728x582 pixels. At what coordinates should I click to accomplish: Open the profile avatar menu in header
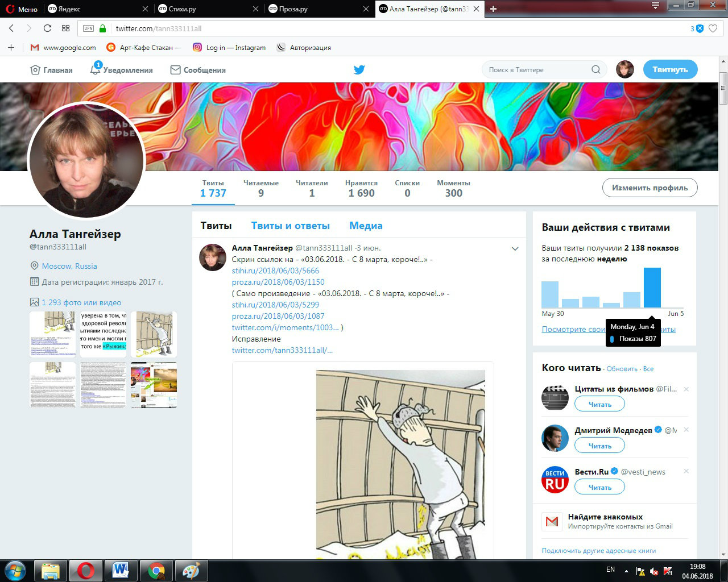click(x=625, y=69)
